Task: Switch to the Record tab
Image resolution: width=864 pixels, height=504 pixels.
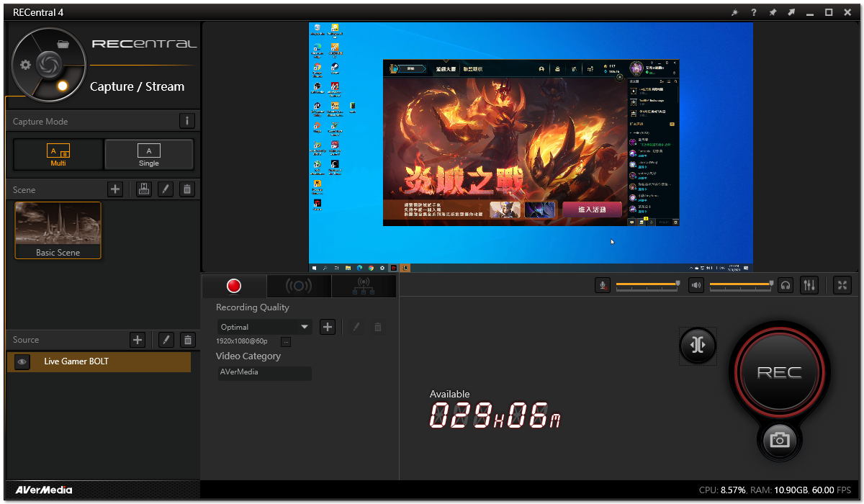Action: click(234, 286)
